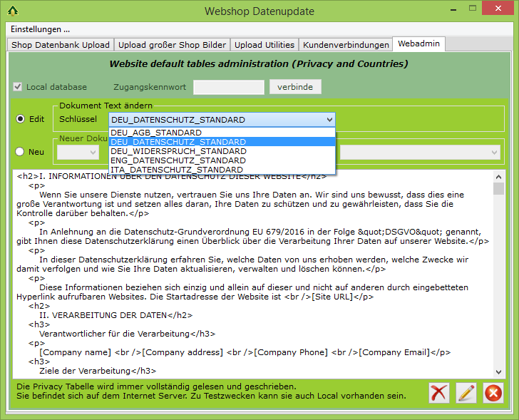Select the Edit radio button
The height and width of the screenshot is (420, 519).
pos(21,119)
